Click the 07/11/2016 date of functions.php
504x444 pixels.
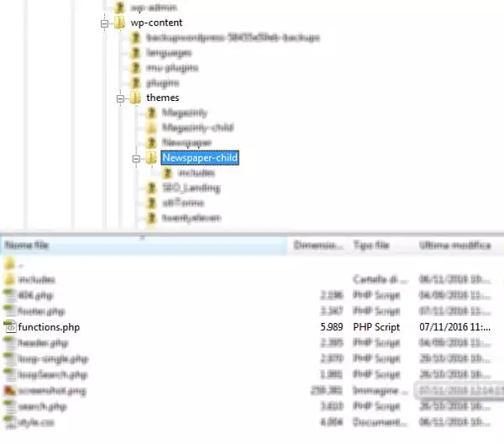pyautogui.click(x=454, y=327)
